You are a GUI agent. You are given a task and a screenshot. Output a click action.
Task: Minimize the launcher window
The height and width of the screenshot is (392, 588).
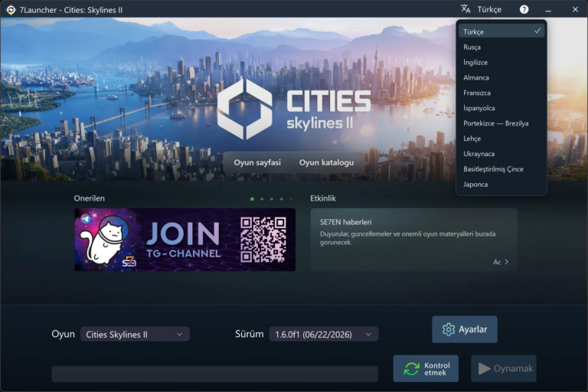[548, 10]
